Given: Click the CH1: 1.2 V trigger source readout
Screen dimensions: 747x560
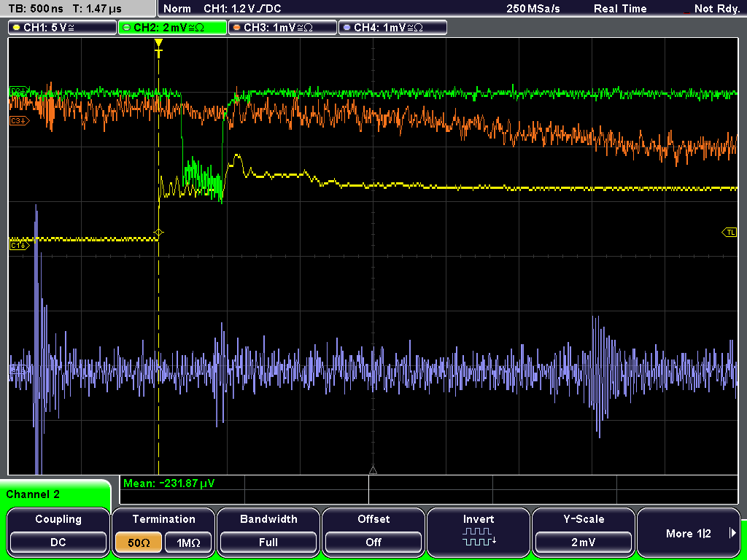Looking at the screenshot, I should (242, 9).
